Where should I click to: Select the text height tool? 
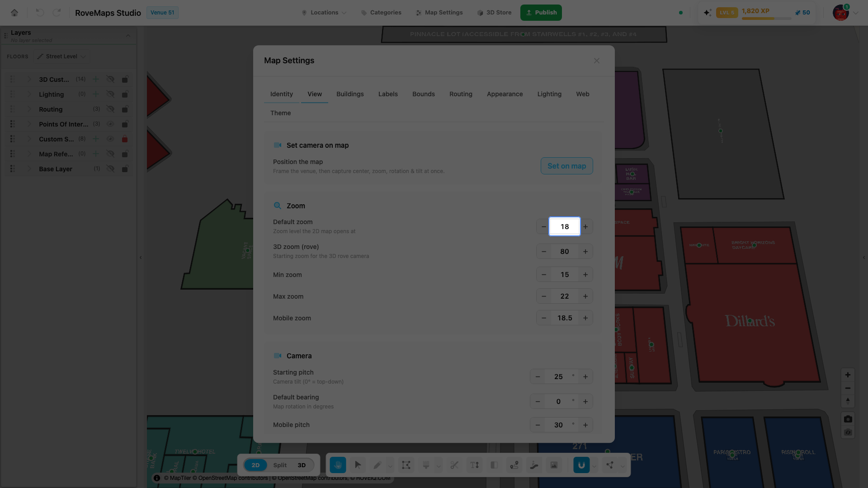pos(474,465)
